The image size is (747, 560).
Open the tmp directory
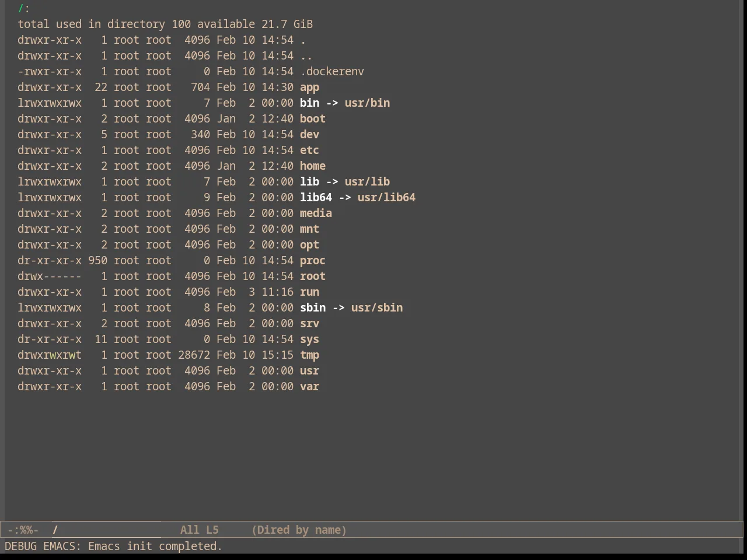[x=309, y=355]
